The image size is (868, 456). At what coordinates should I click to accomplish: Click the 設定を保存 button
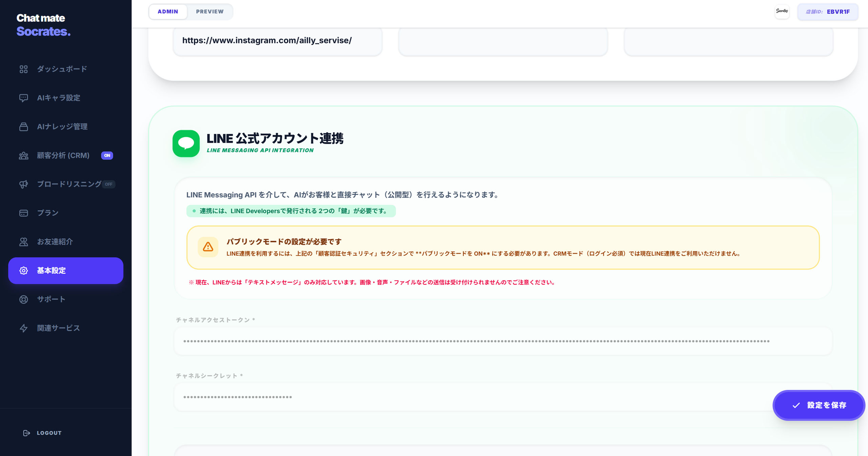819,405
